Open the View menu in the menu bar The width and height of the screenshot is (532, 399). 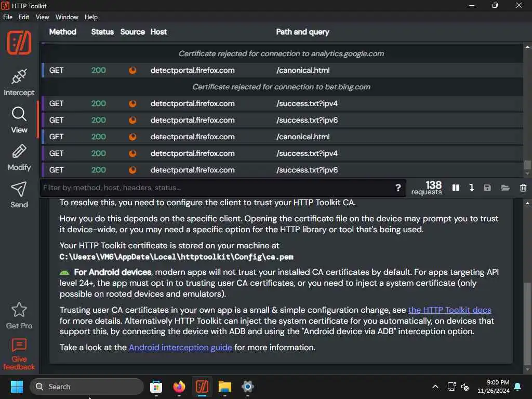[43, 17]
